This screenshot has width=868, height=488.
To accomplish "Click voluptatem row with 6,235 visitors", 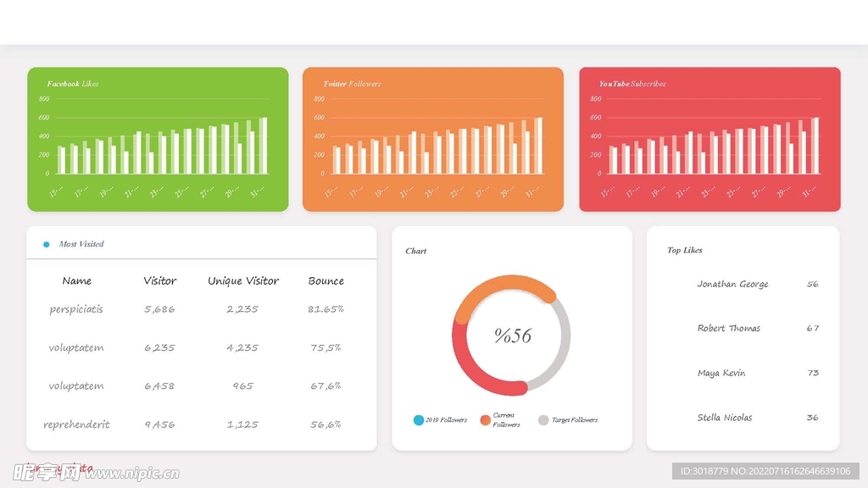I will click(x=76, y=347).
